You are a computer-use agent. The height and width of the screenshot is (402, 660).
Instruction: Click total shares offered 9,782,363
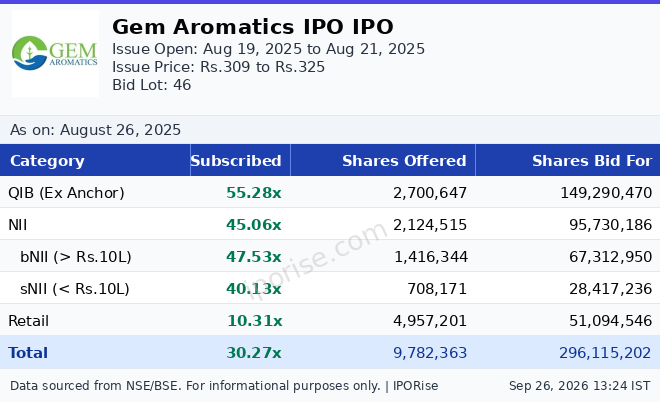tap(430, 353)
